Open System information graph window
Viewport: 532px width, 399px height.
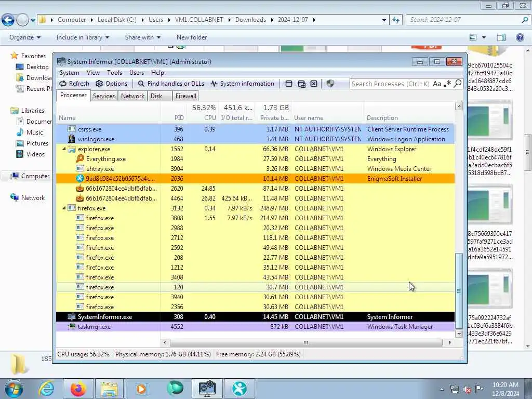[x=242, y=84]
